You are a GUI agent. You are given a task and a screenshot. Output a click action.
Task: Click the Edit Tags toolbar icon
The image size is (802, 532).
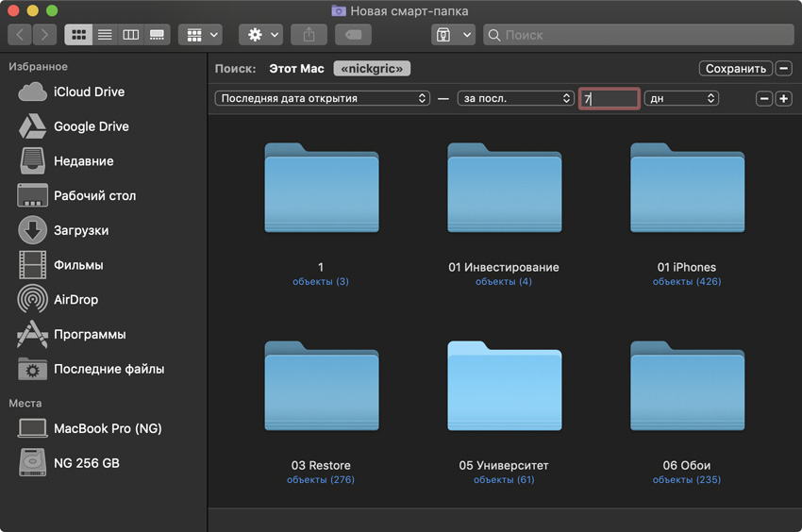(x=353, y=35)
